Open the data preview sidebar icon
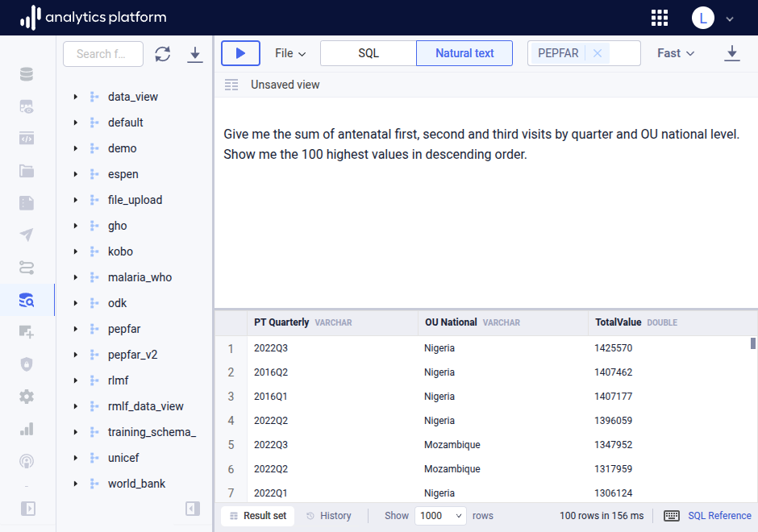 pos(27,106)
